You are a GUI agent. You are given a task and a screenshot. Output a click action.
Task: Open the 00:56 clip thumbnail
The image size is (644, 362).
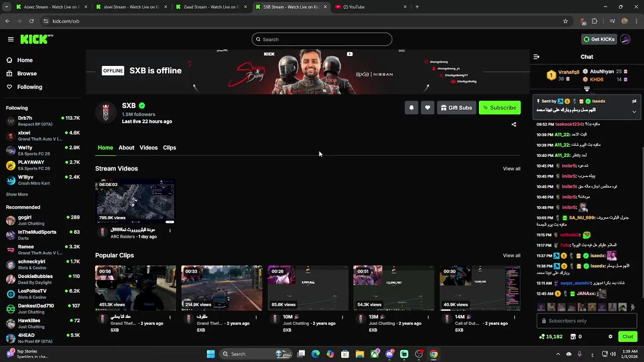pyautogui.click(x=135, y=288)
